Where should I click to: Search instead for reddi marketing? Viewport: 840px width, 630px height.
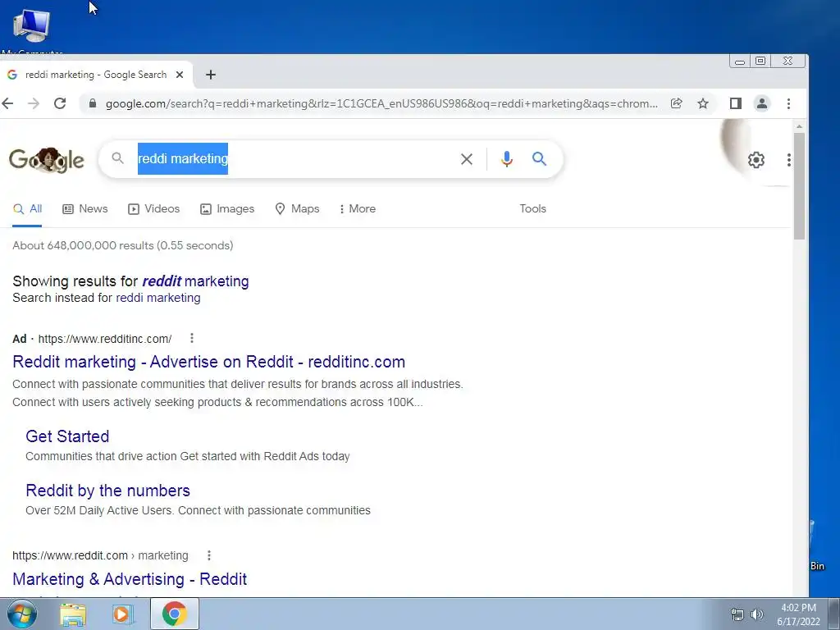pyautogui.click(x=158, y=298)
